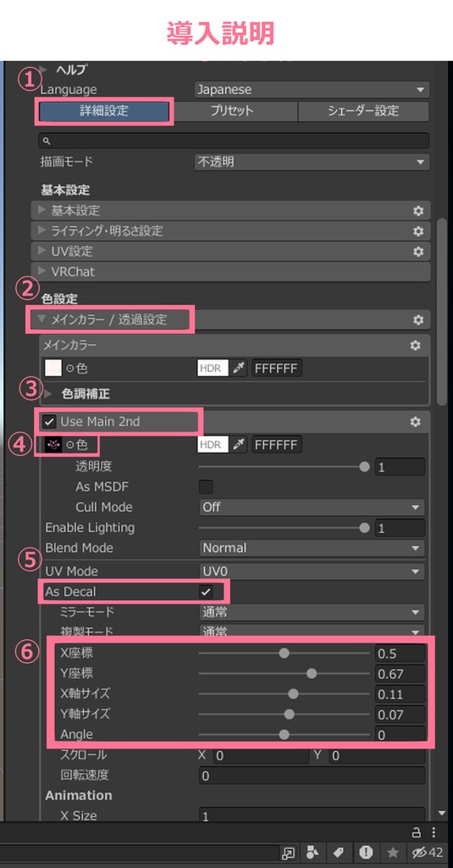Image resolution: width=453 pixels, height=868 pixels.
Task: Expand the VRChat foldout
Action: pyautogui.click(x=42, y=271)
